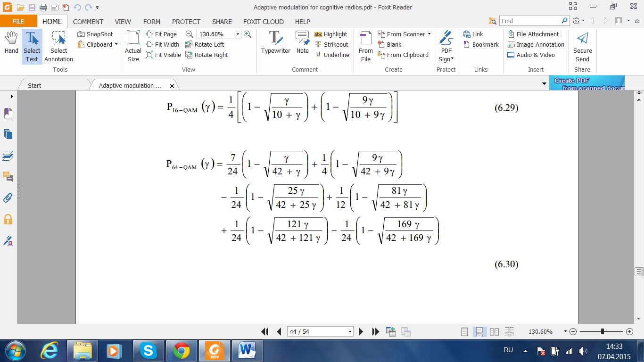Open the comments panel in sidebar
Screen dimensions: 644x362
8,177
